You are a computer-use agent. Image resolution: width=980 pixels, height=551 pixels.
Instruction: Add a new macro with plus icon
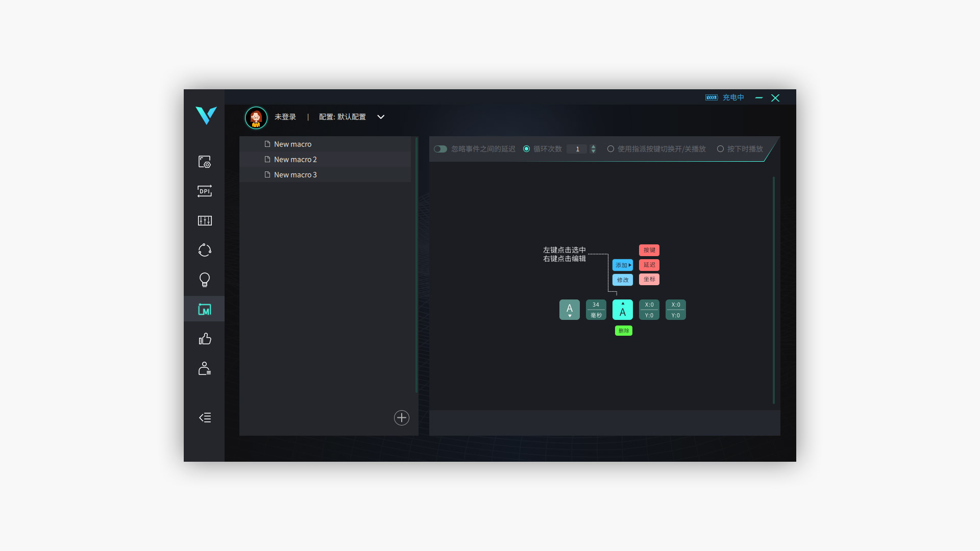402,418
